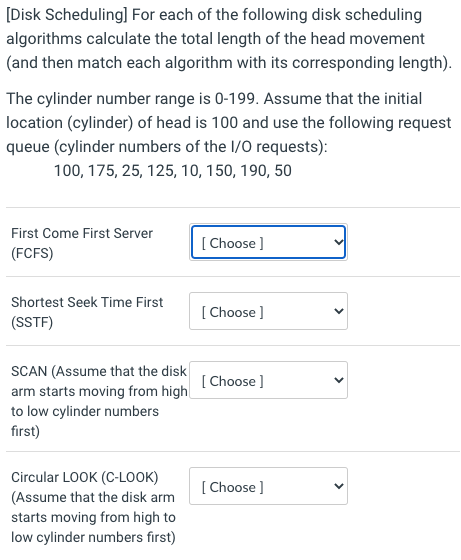Screen dimensions: 461x560
Task: Click the number 190 in request queue
Action: pyautogui.click(x=255, y=171)
